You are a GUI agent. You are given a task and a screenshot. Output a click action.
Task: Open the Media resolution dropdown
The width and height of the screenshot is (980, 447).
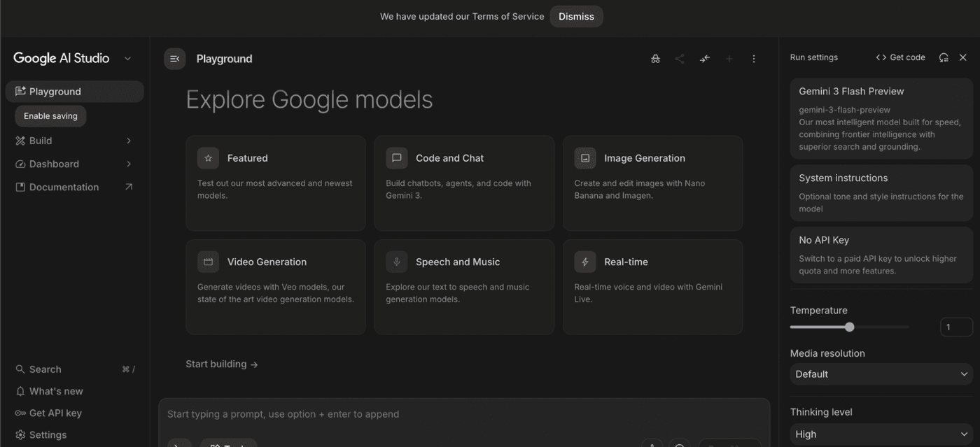click(881, 374)
